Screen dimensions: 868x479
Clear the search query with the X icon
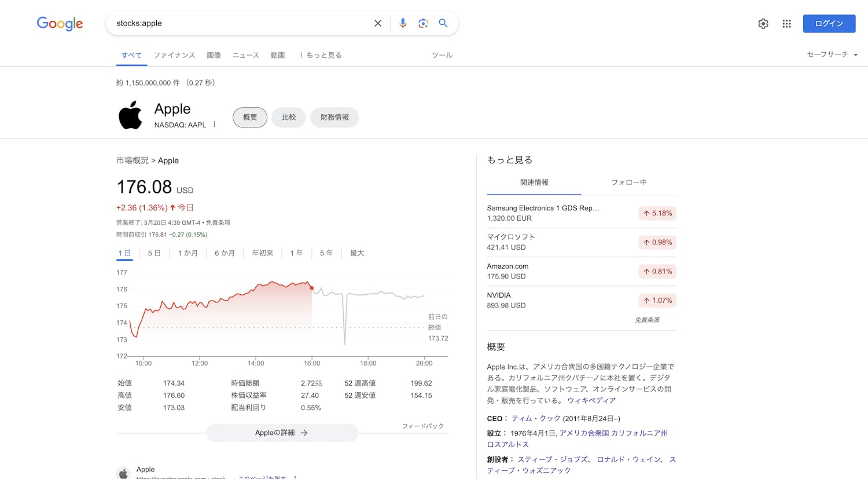pos(378,23)
